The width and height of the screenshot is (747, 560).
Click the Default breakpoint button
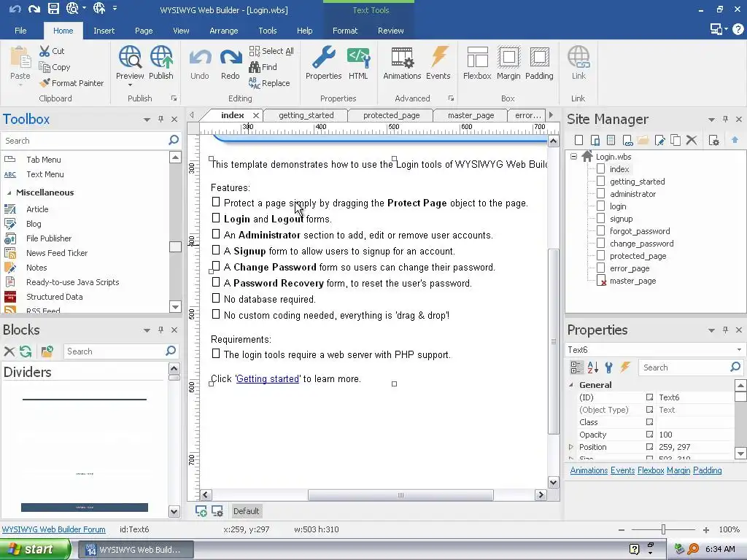pos(246,511)
